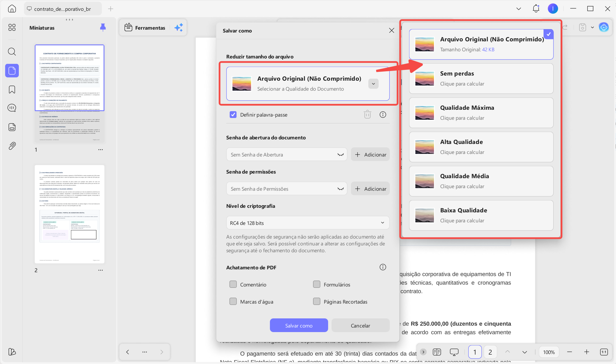Select Sem perdas quality option
Image resolution: width=616 pixels, height=364 pixels.
click(481, 78)
